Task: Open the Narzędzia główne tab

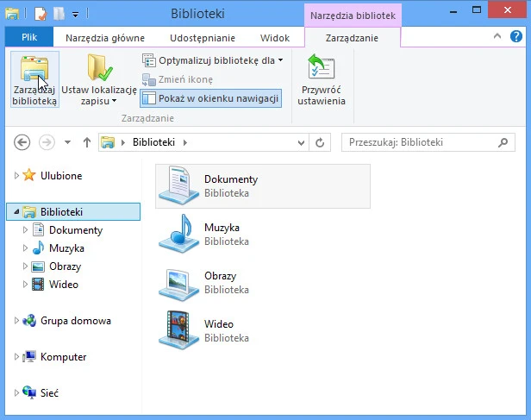Action: pyautogui.click(x=105, y=38)
